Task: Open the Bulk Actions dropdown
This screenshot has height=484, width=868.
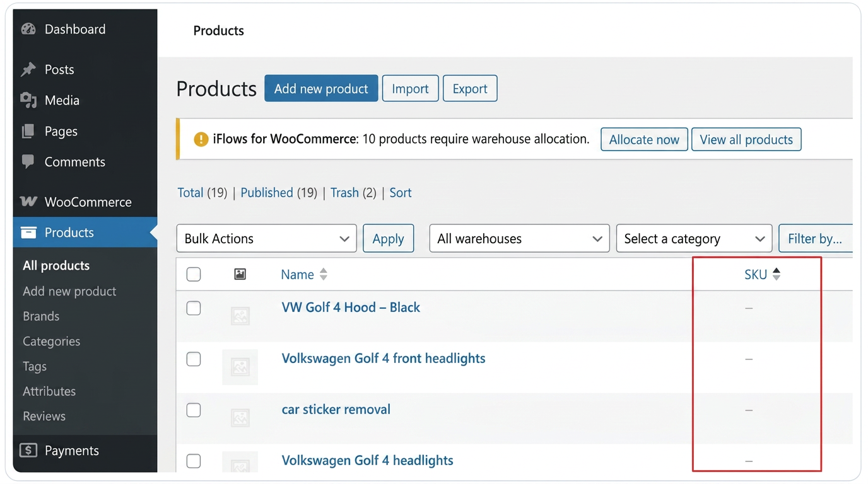Action: click(266, 239)
